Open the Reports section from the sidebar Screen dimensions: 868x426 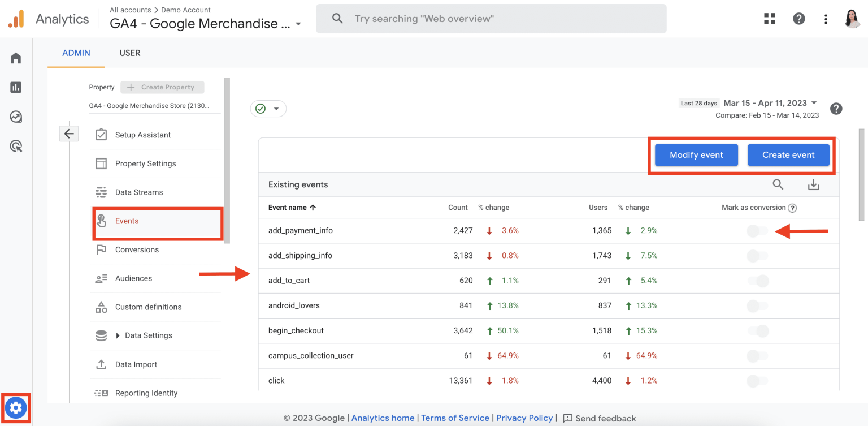click(15, 87)
